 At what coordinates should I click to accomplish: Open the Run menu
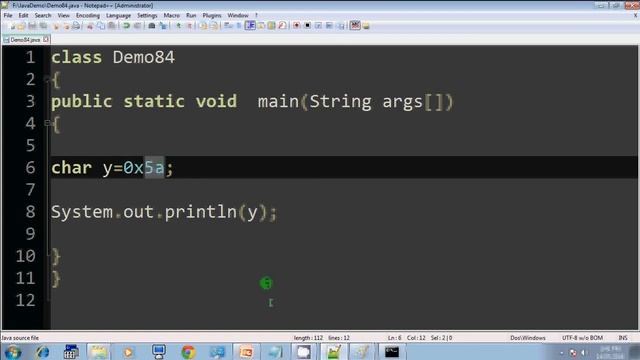click(191, 15)
